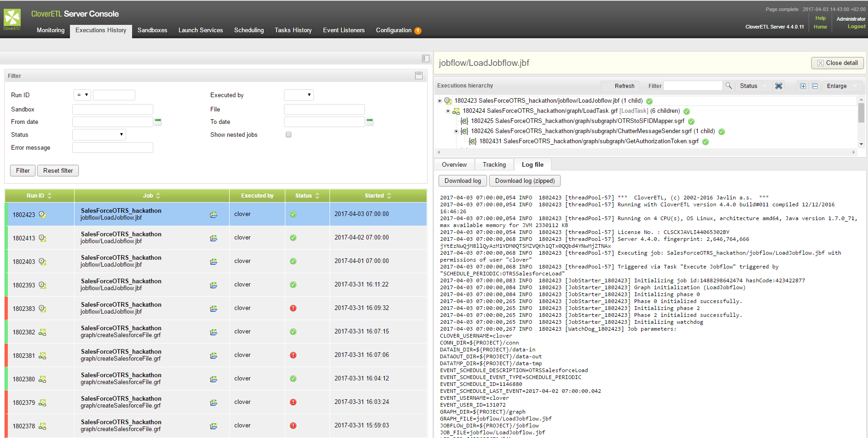Enable the Show nested jobs checkbox
The image size is (868, 438).
(288, 134)
